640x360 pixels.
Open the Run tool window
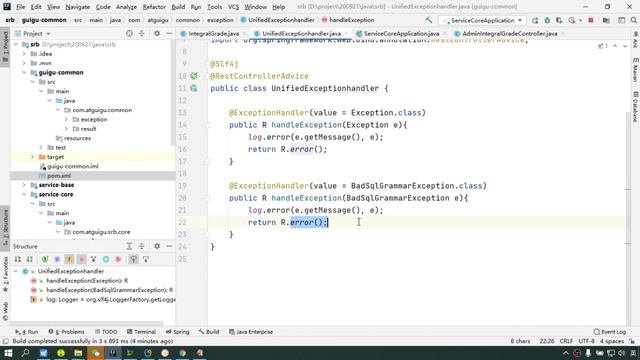coord(27,332)
